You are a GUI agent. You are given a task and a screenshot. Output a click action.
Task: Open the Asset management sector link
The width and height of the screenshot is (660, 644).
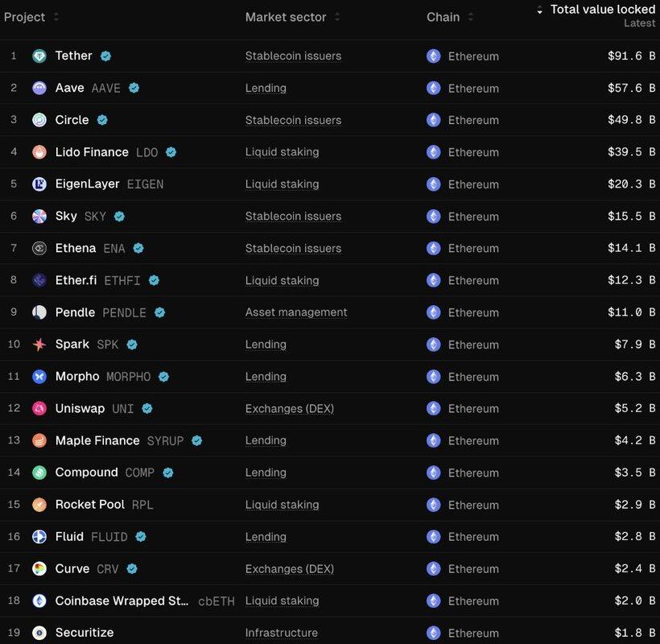point(296,312)
